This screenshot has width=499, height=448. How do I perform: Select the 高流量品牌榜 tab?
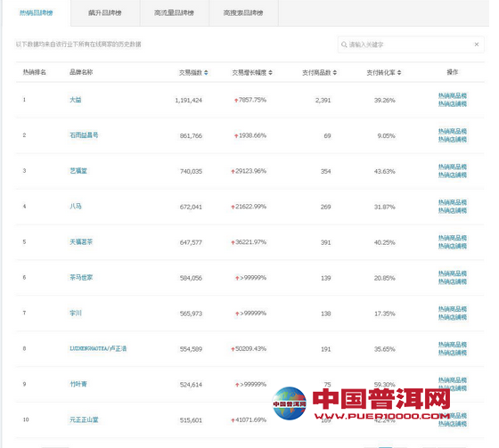pos(174,13)
